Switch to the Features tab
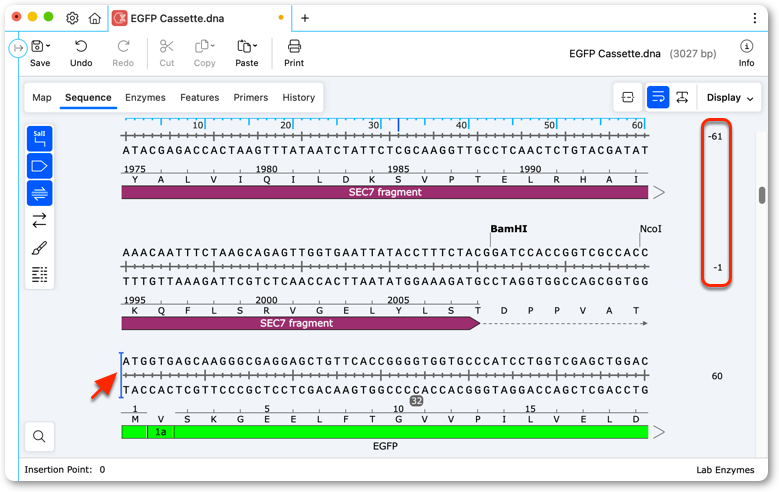The image size is (779, 492). pos(199,97)
